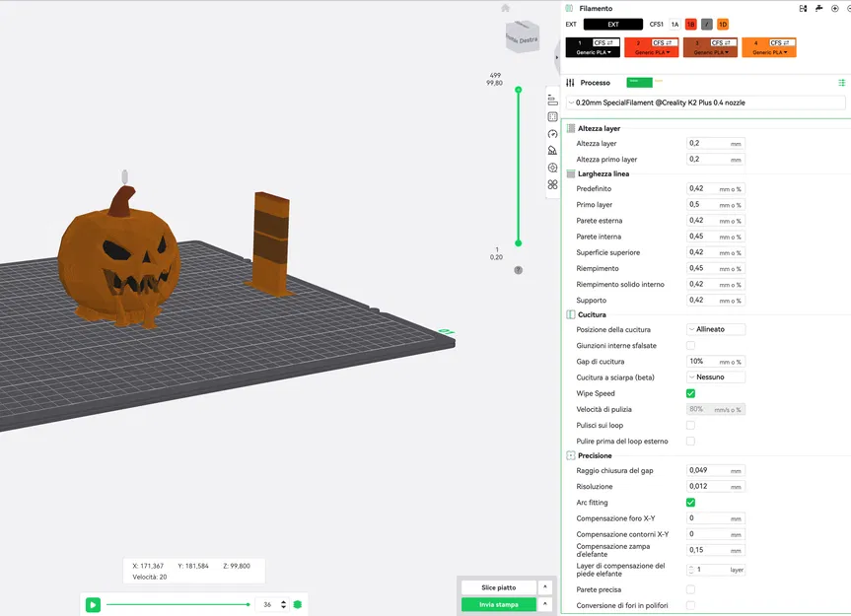Click the Parete esterna width field
Viewport: 851px width, 616px height.
coord(716,220)
